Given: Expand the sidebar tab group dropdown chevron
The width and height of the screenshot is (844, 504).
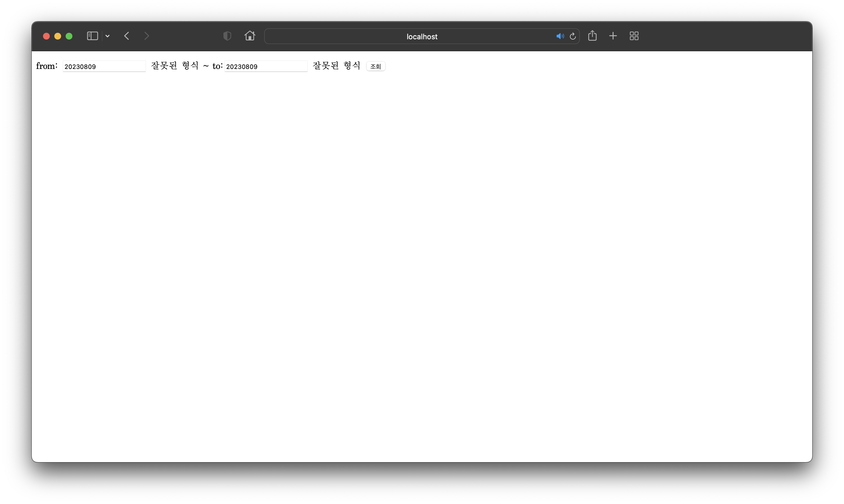Looking at the screenshot, I should (x=107, y=36).
